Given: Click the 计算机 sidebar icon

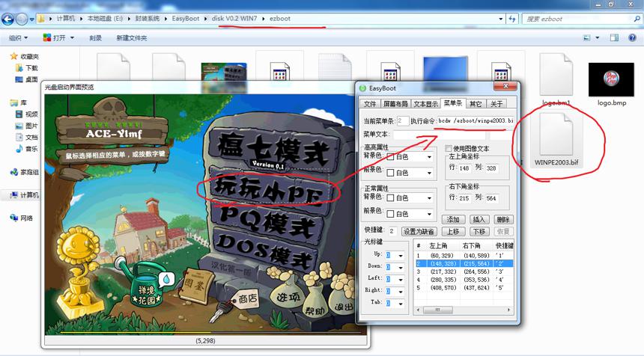Looking at the screenshot, I should [x=14, y=194].
